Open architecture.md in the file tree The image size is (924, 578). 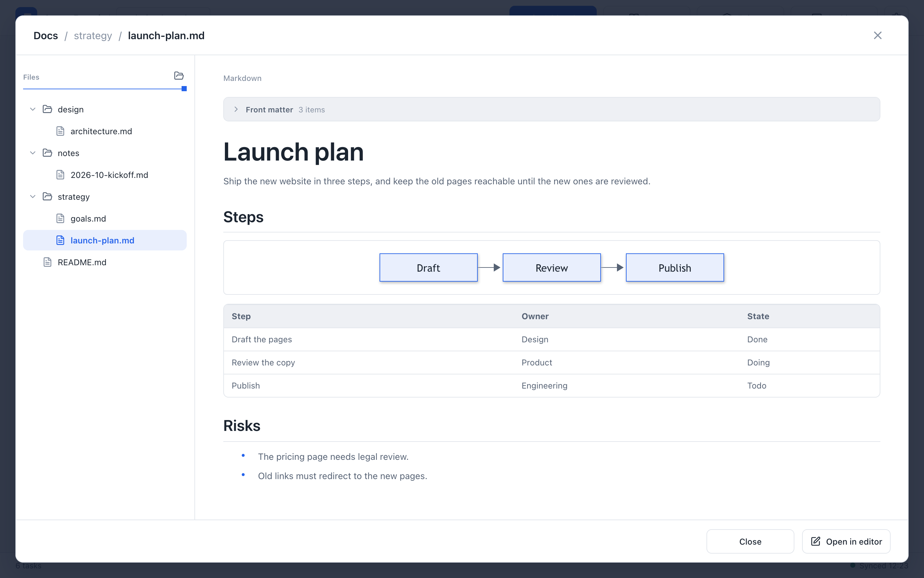pyautogui.click(x=105, y=131)
